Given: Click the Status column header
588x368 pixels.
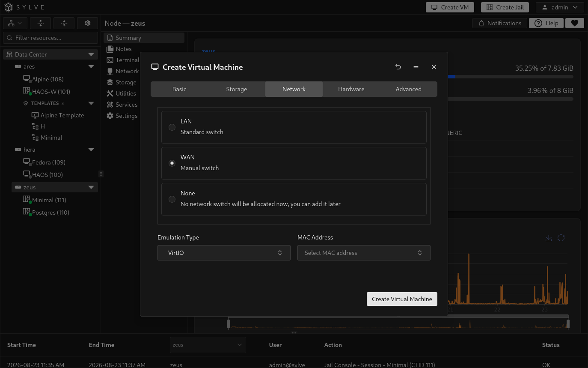Looking at the screenshot, I should click(551, 345).
